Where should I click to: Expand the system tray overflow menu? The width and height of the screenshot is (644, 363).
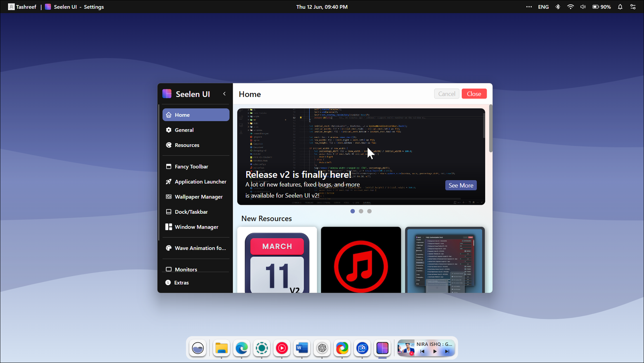click(529, 7)
